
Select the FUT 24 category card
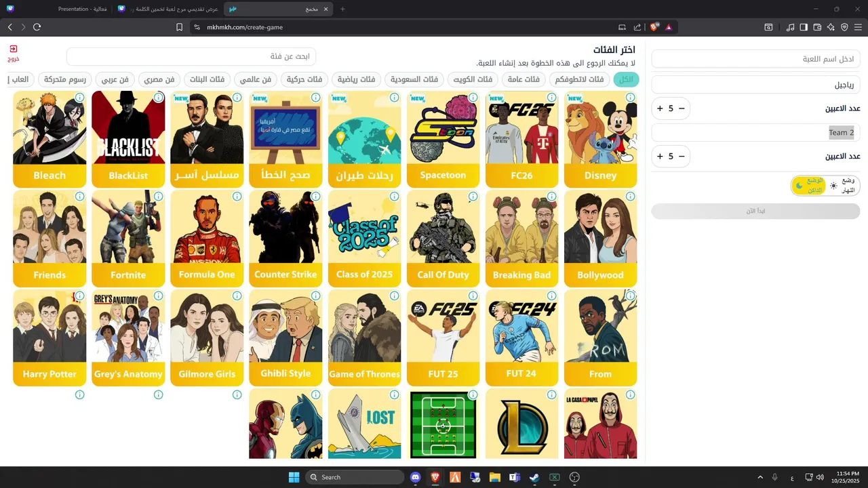coord(521,338)
